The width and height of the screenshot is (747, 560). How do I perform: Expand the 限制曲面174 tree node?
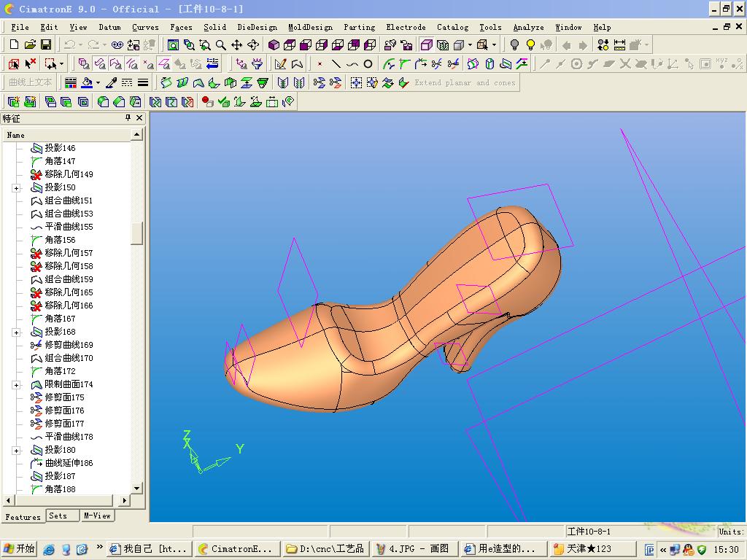(16, 384)
